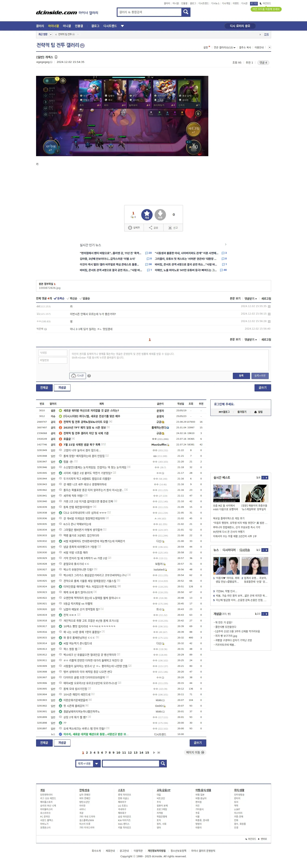Open the 마이너갤 tab in navigation
The width and height of the screenshot is (307, 868).
click(x=53, y=26)
